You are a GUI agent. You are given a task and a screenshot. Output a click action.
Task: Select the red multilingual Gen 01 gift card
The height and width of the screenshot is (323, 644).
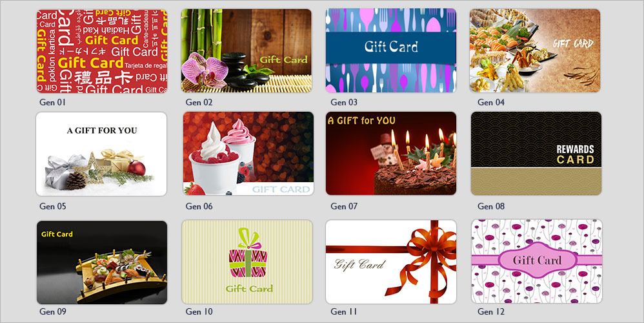click(x=102, y=51)
